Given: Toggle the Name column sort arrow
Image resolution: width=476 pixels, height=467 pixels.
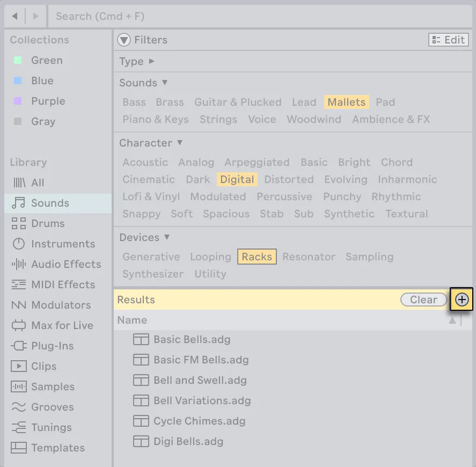Looking at the screenshot, I should (452, 320).
